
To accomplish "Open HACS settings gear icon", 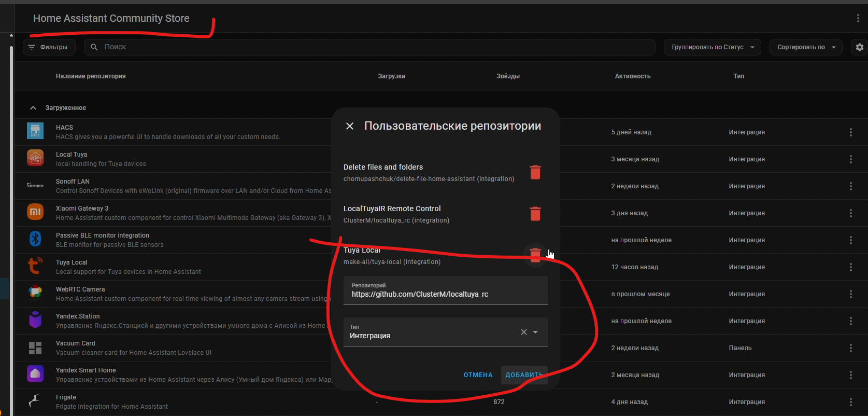I will 860,47.
